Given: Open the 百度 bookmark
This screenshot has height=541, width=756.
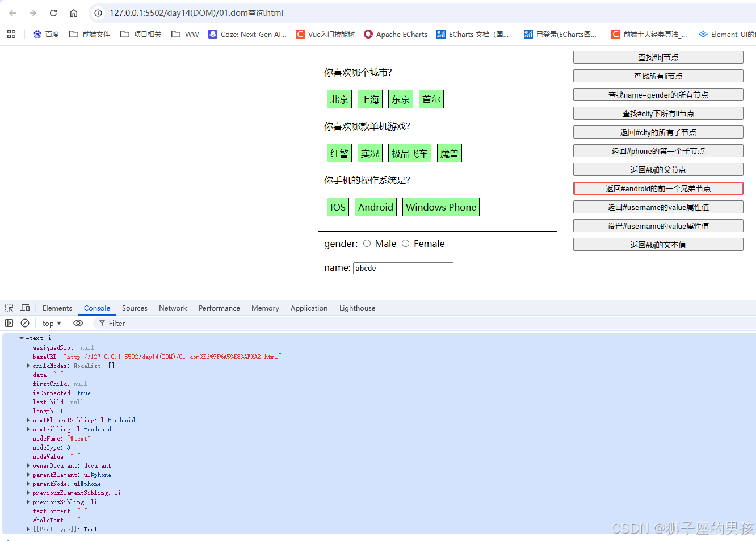Looking at the screenshot, I should tap(46, 34).
